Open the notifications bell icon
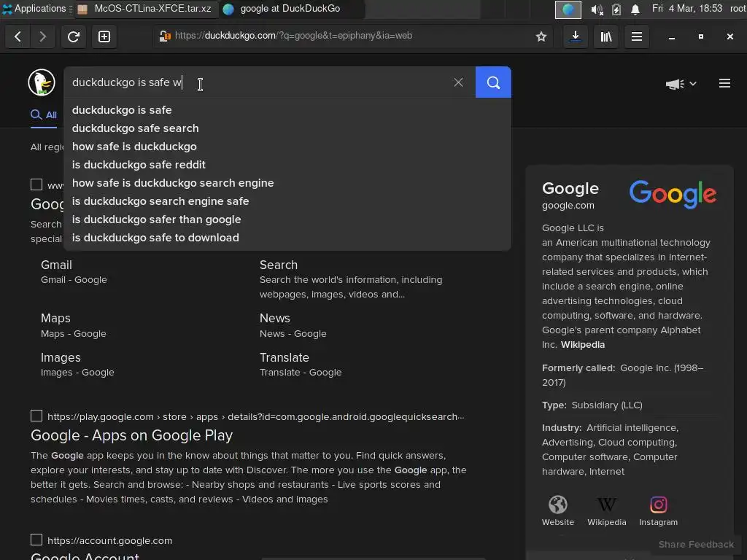 635,9
